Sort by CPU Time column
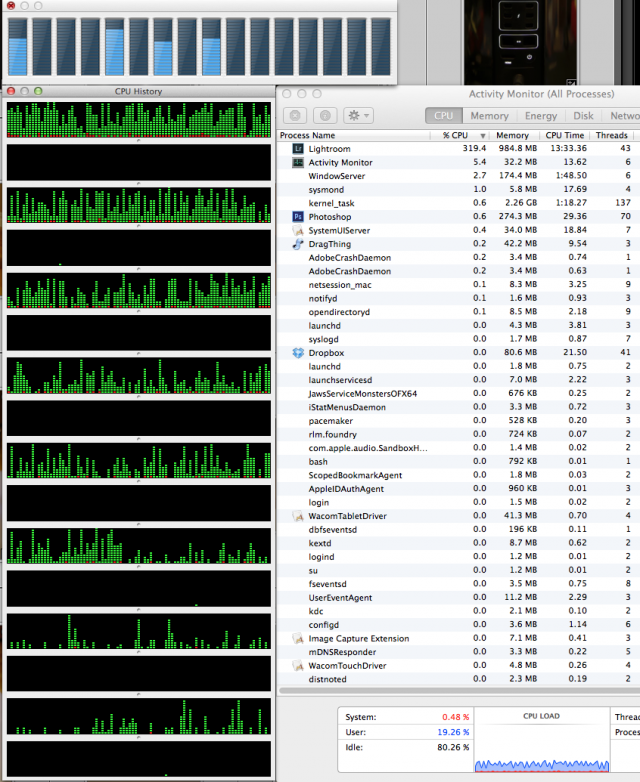The width and height of the screenshot is (640, 782). 564,135
